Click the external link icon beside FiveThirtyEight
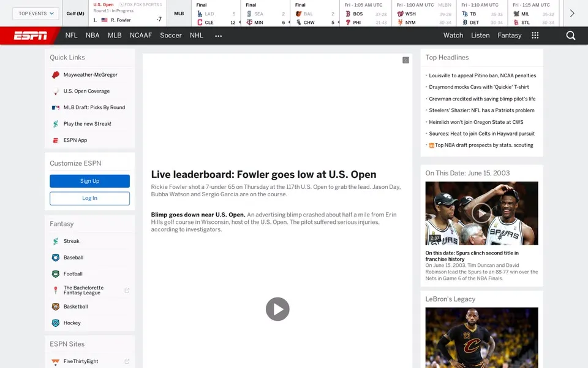 point(127,362)
